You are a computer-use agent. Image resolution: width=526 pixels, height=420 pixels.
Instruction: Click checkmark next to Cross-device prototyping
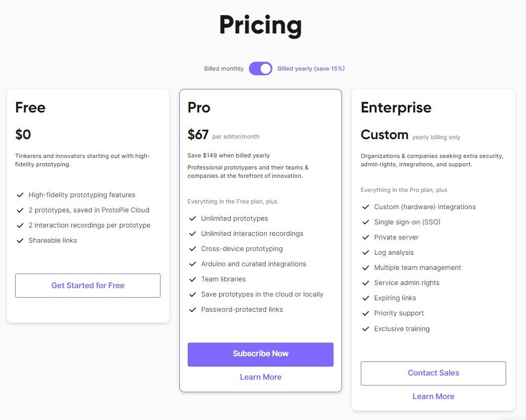coord(192,249)
